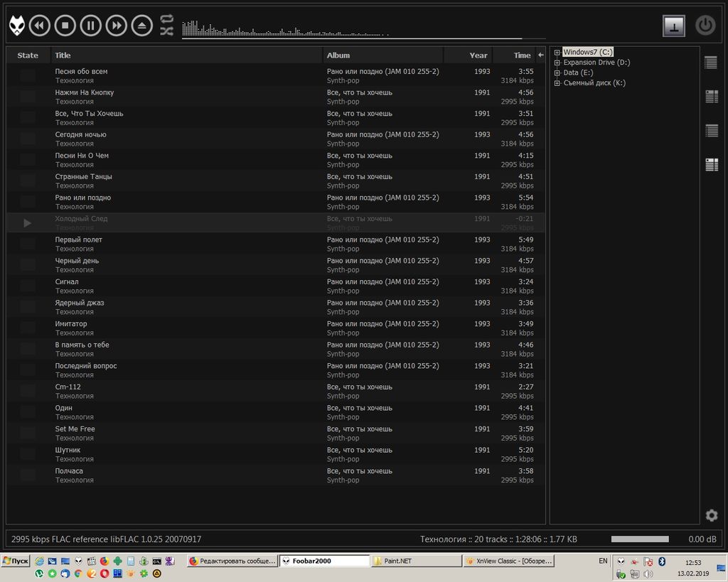The width and height of the screenshot is (728, 582).
Task: Select Expansion Drive (D:) in the tree
Action: (596, 63)
